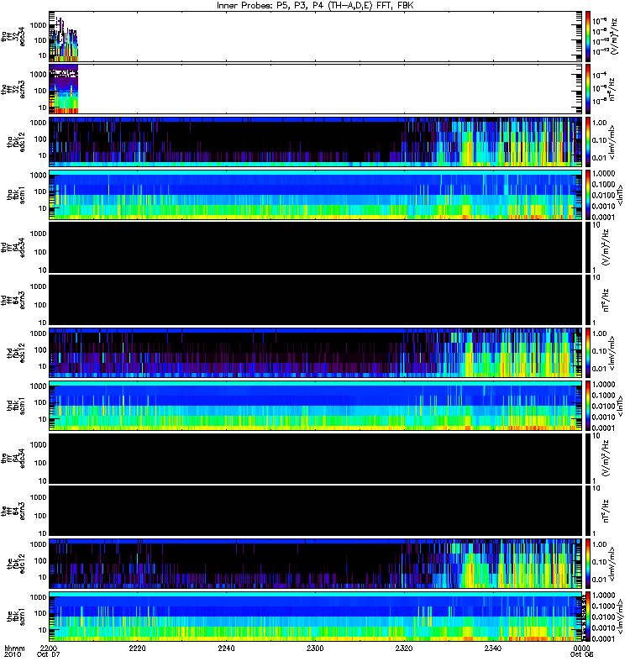Select the "tha fff 32 edc34" panel label

click(13, 37)
